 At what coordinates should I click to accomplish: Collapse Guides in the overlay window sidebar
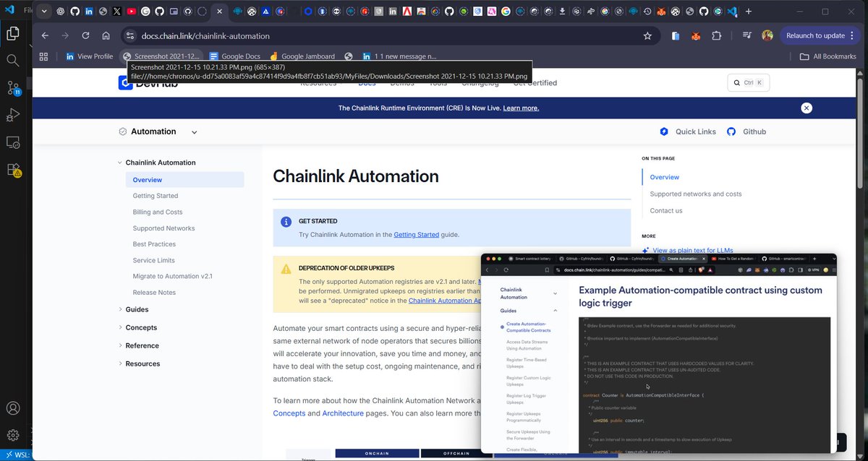555,310
